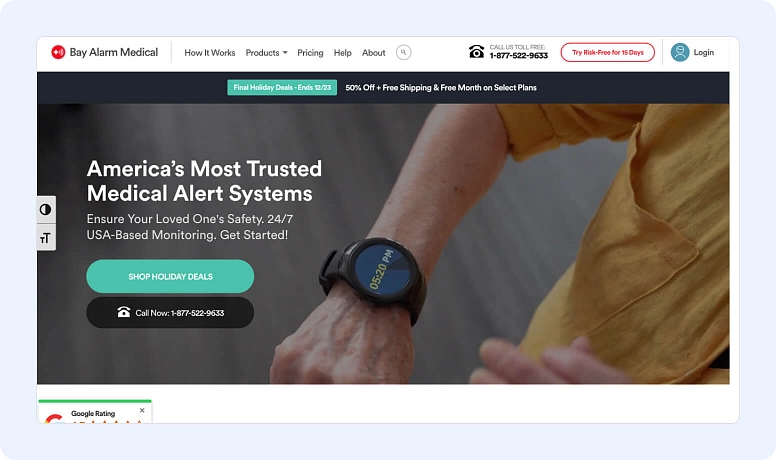Click Try Risk-Free for 15 Days button
776x460 pixels.
coord(608,52)
